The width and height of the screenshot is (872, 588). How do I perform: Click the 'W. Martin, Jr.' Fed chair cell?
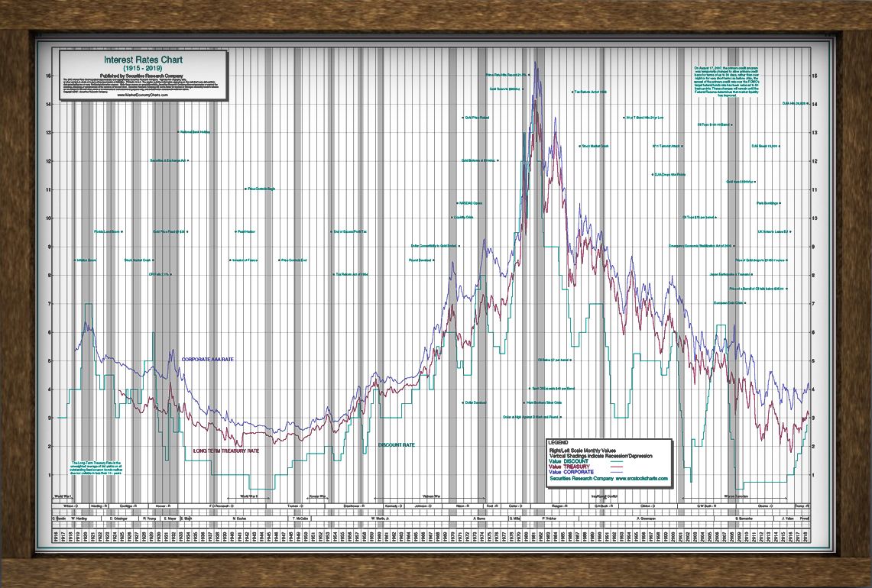click(x=381, y=519)
